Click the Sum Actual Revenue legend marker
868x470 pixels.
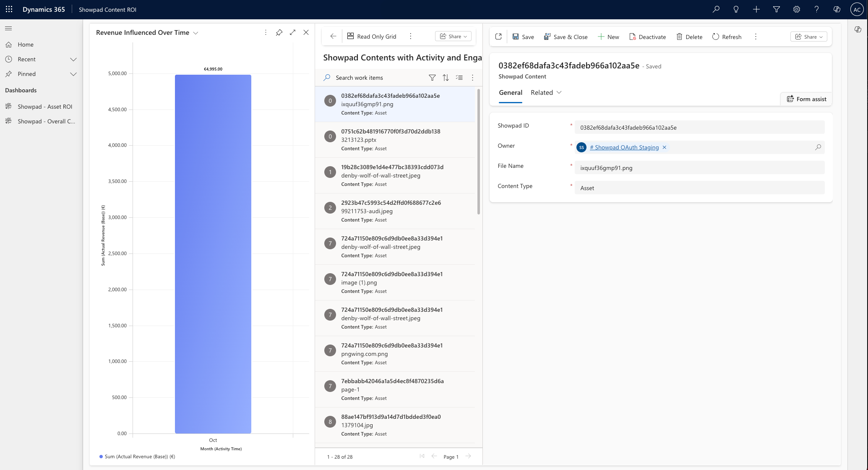pyautogui.click(x=101, y=457)
